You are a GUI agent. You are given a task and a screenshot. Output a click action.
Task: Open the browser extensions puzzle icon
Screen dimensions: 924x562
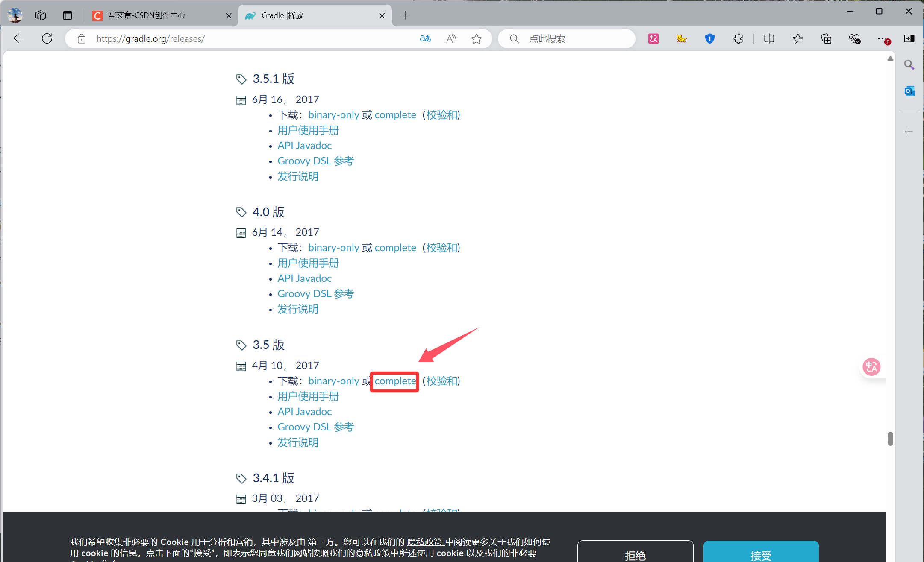(738, 39)
